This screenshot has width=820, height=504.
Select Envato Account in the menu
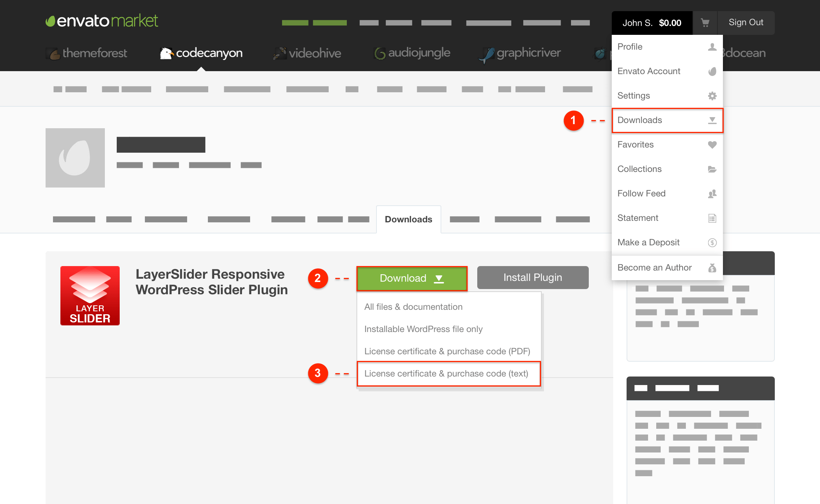(x=667, y=72)
